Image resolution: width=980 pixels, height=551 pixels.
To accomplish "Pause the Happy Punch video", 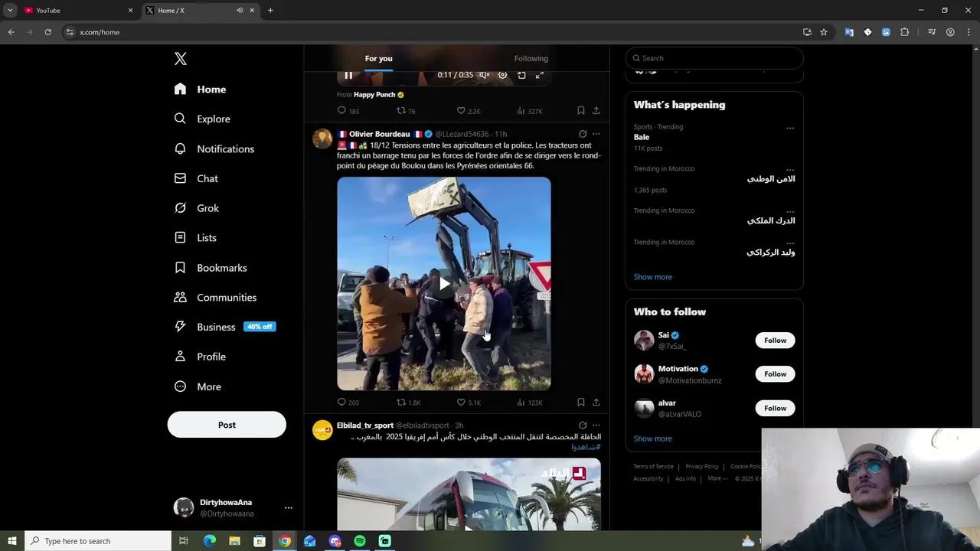I will (348, 75).
